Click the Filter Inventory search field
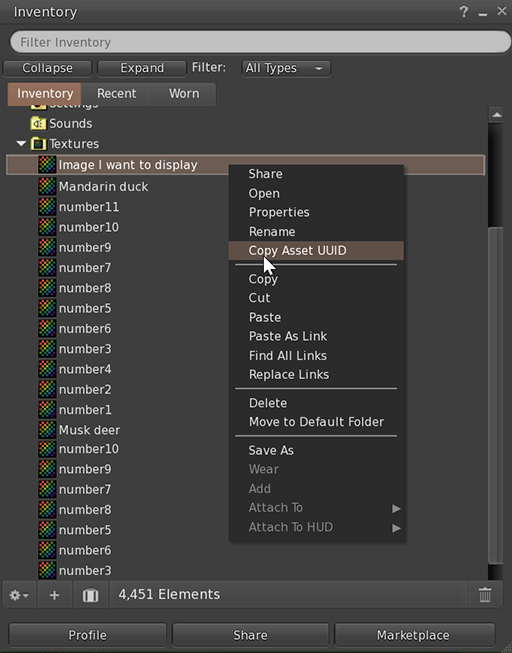Screen dimensions: 512x653 [x=260, y=42]
